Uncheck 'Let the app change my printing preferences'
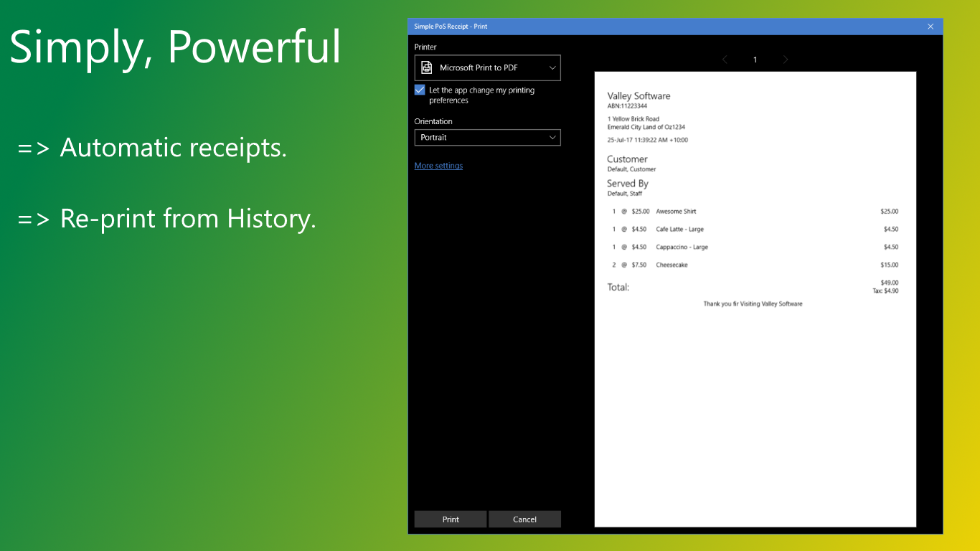 [x=420, y=90]
